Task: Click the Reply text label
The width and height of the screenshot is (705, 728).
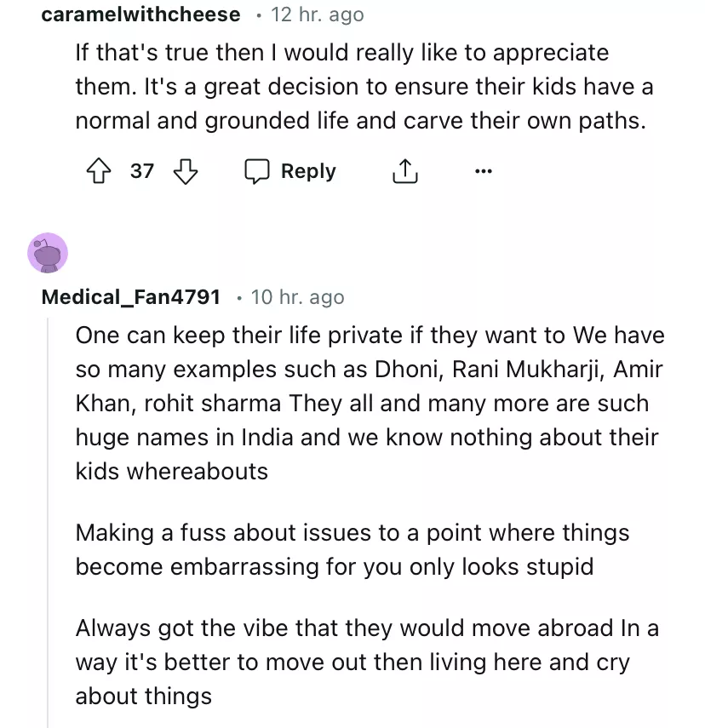Action: [308, 172]
